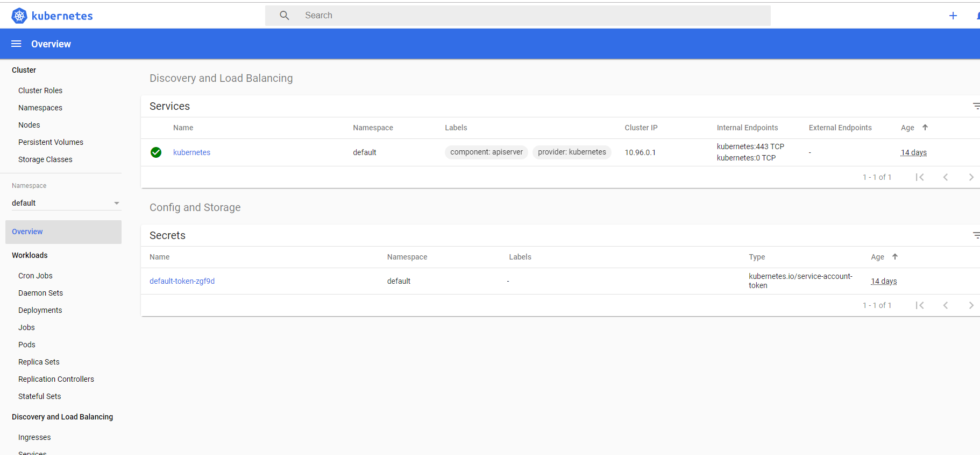Viewport: 980px width, 455px height.
Task: Click the green status check for kubernetes service
Action: pos(156,152)
